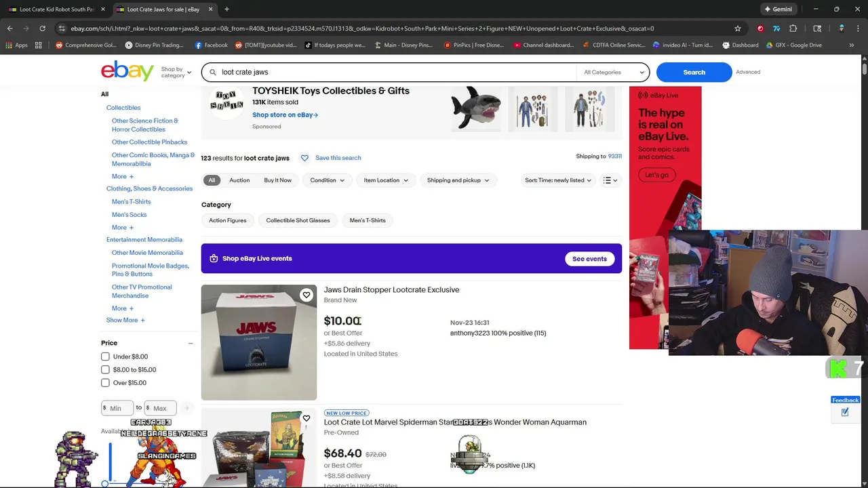Open Advanced search link

(x=748, y=72)
